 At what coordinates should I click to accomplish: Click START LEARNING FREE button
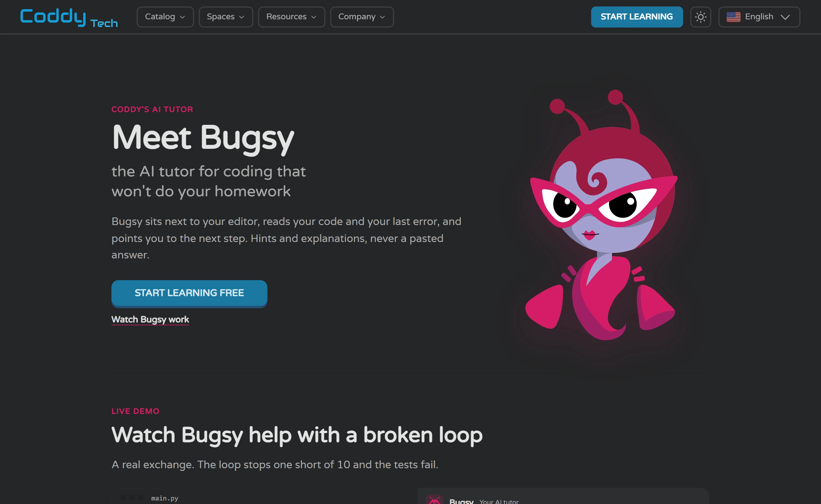tap(189, 293)
